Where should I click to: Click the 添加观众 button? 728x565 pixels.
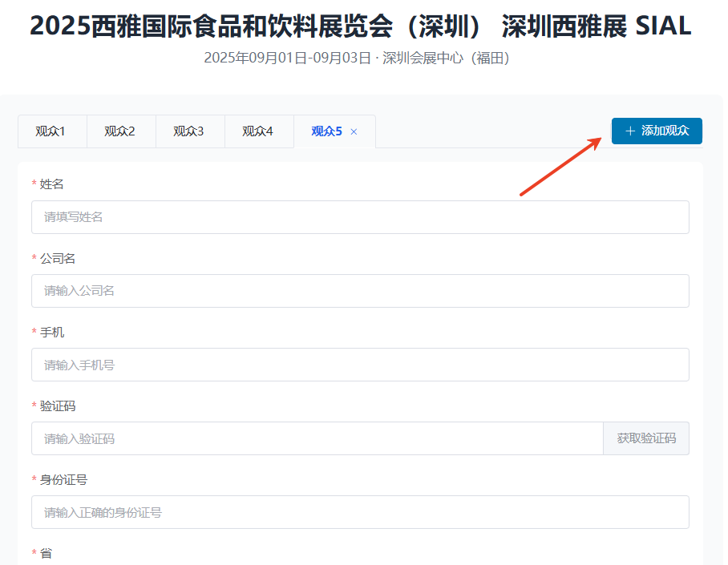(657, 131)
